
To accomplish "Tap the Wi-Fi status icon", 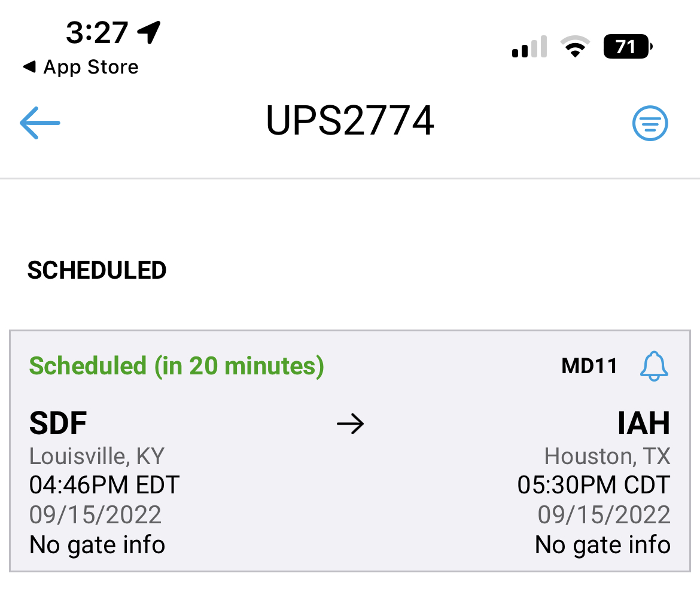I will coord(574,47).
